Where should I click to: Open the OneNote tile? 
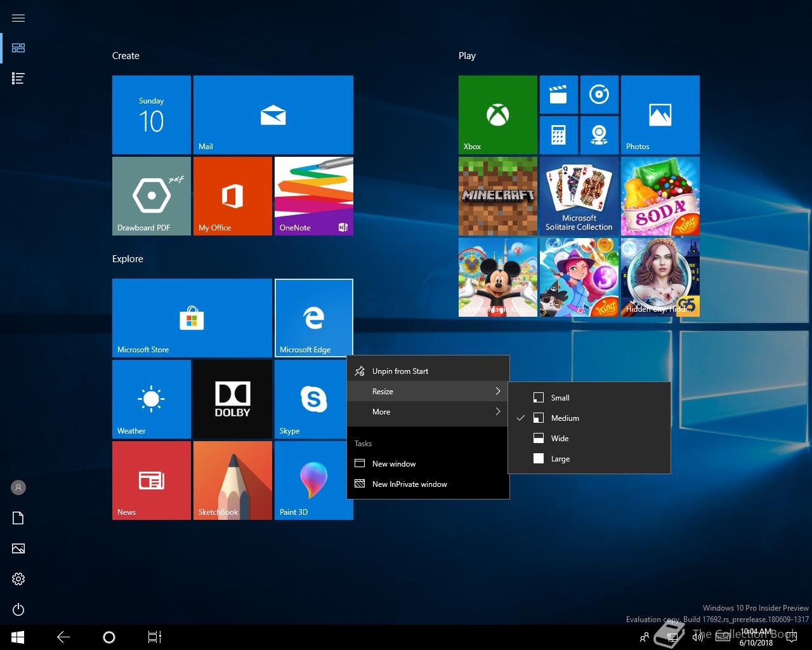click(314, 196)
